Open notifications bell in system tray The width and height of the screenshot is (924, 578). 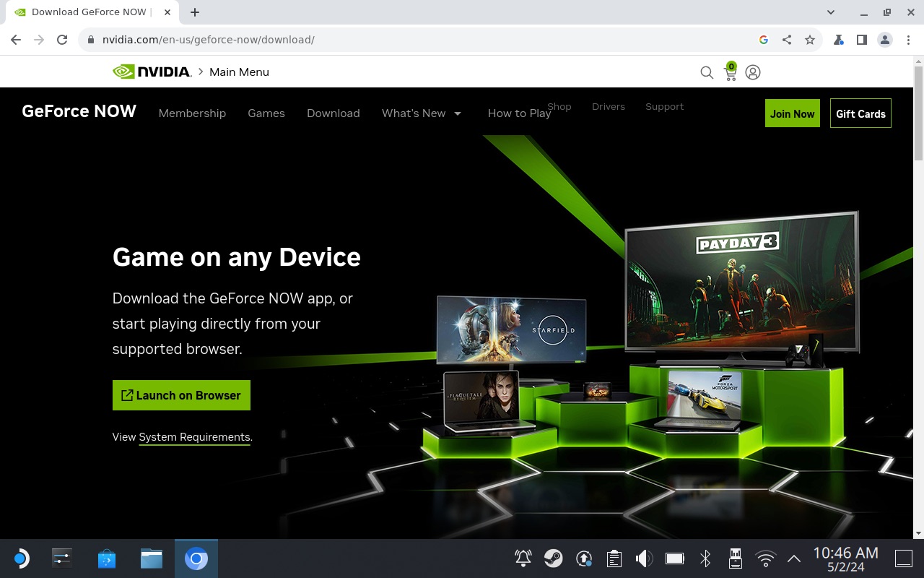523,558
